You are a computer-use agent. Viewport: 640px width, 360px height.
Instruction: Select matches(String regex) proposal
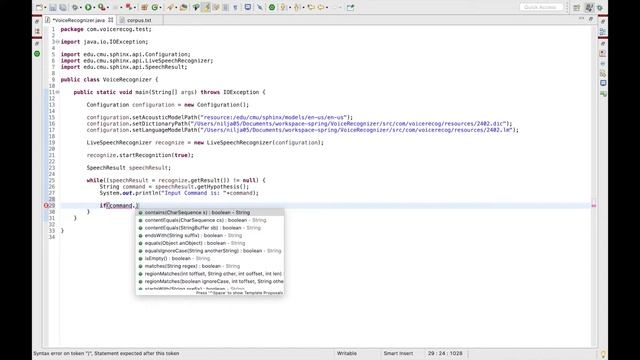210,266
